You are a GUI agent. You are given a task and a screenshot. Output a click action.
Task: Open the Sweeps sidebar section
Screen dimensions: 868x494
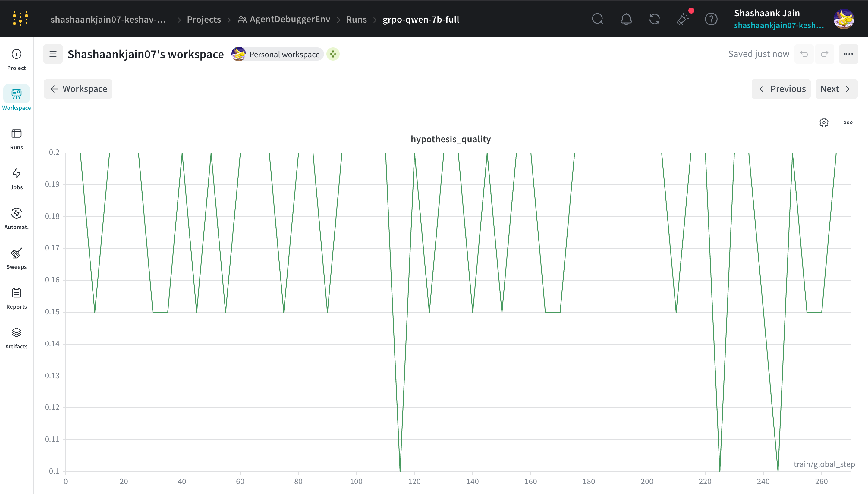[16, 258]
